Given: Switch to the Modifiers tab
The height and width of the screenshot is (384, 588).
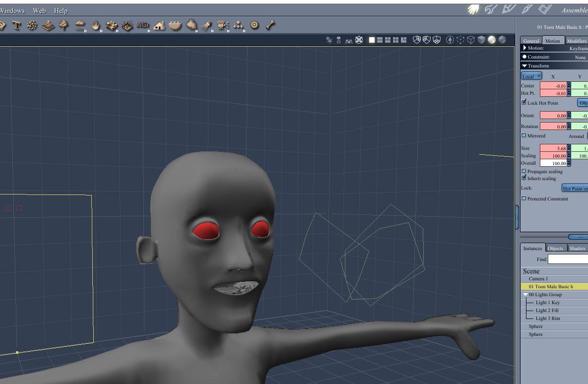Looking at the screenshot, I should click(577, 41).
